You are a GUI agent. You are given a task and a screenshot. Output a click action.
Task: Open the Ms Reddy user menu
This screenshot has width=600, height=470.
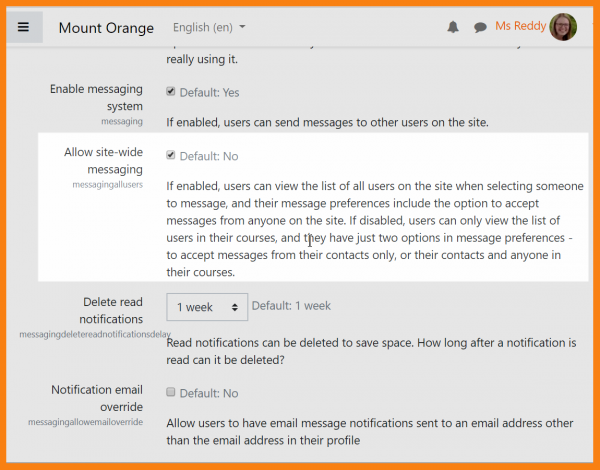tap(520, 26)
